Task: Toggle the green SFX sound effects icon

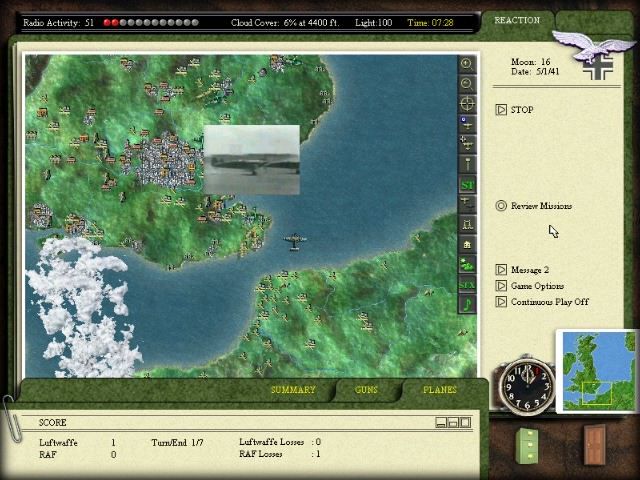Action: [467, 285]
